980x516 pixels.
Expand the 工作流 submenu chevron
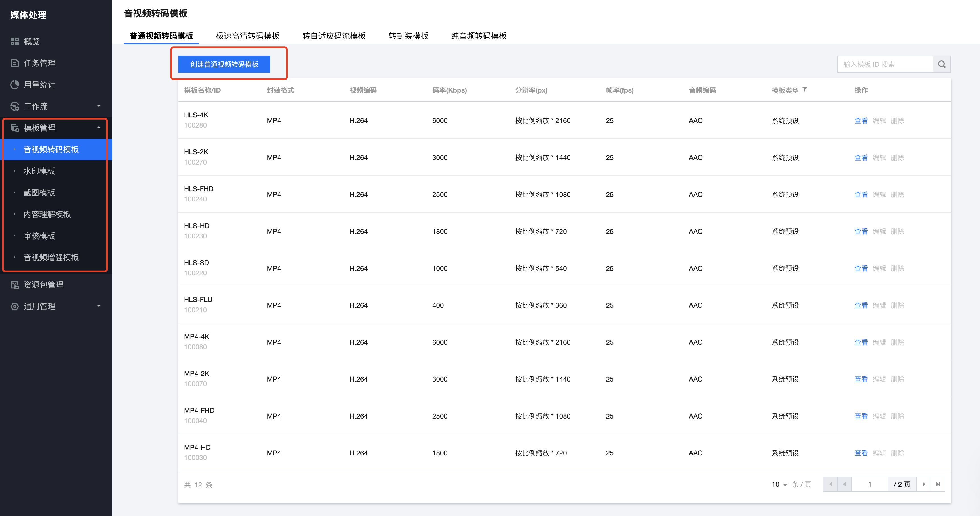click(x=99, y=106)
